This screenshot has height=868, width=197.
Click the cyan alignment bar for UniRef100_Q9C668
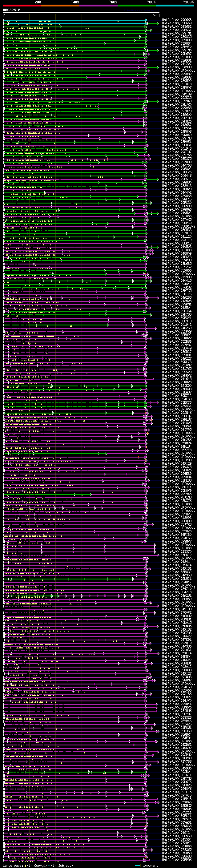pos(75,20)
